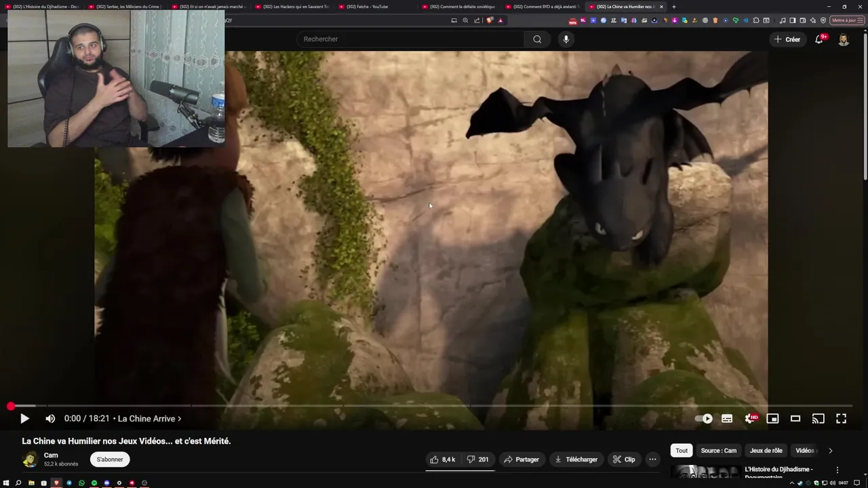
Task: Show hidden system tray icons chevron
Action: coord(791,483)
